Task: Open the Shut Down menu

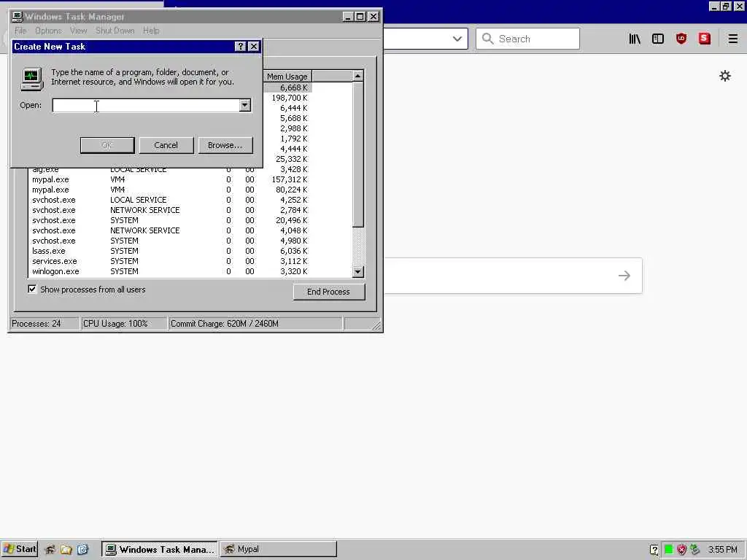Action: tap(115, 31)
